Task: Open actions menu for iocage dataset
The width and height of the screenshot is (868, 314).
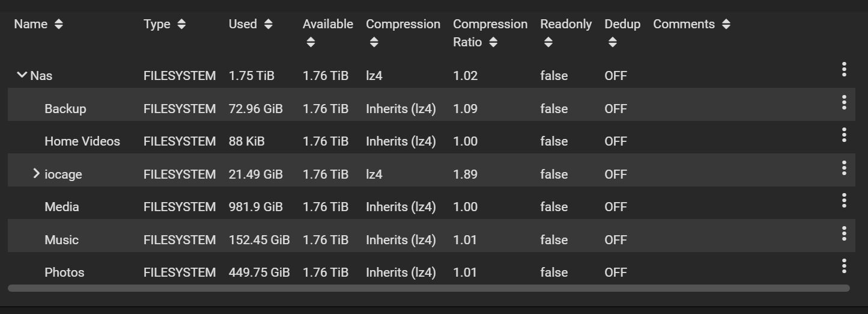Action: point(844,168)
